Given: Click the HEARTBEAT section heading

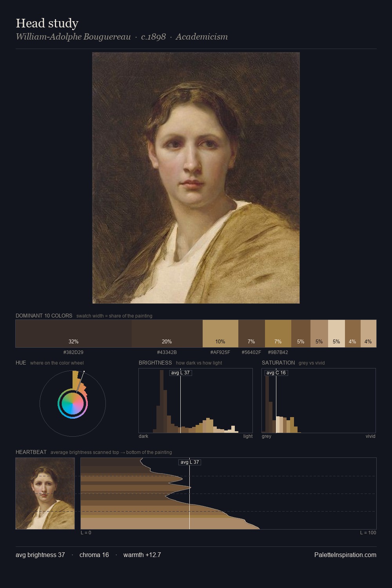Looking at the screenshot, I should click(31, 452).
